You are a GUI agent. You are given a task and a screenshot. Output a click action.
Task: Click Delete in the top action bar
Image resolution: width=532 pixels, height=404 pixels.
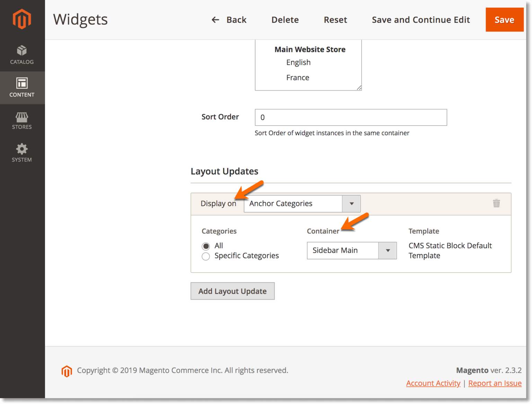[x=285, y=20]
